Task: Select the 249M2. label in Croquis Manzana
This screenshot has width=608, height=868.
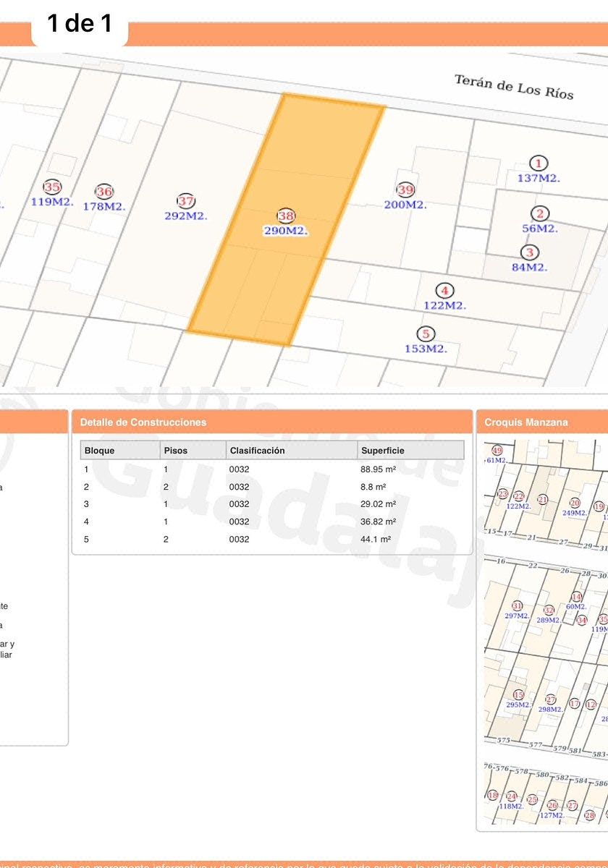Action: click(573, 513)
